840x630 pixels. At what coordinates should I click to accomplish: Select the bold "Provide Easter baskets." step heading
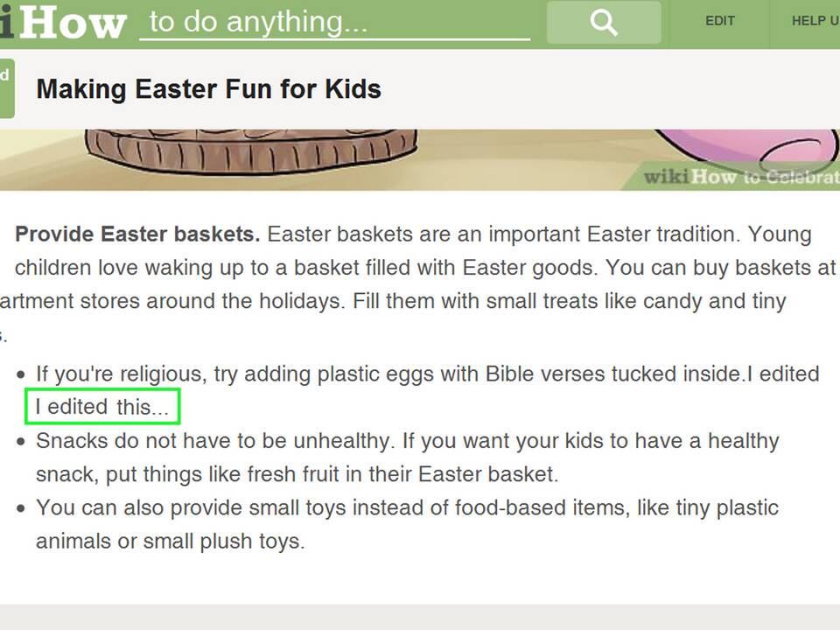(137, 234)
